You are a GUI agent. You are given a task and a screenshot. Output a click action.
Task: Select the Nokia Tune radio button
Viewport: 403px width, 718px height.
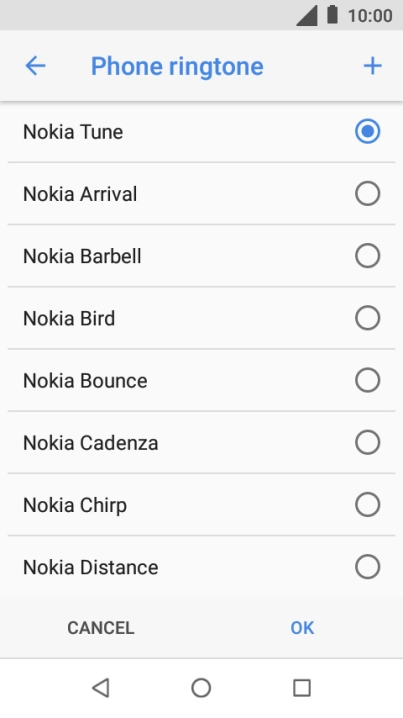tap(367, 131)
